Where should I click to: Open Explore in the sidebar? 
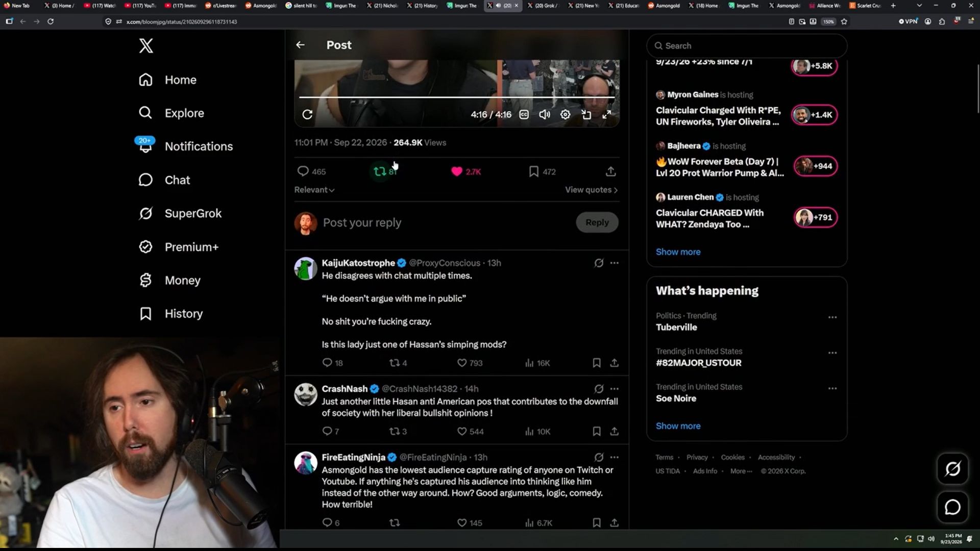171,113
